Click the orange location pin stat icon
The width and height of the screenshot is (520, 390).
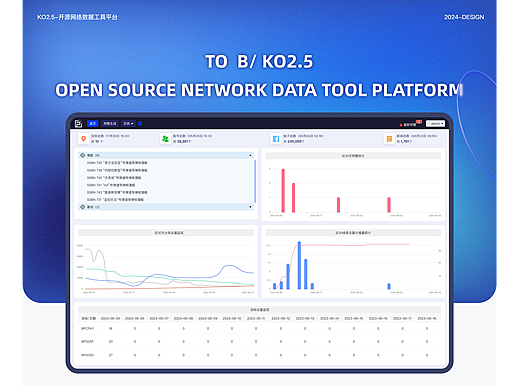[84, 138]
